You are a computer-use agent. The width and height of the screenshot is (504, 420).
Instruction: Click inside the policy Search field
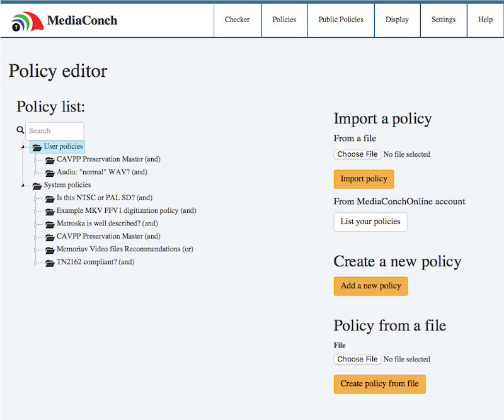pyautogui.click(x=54, y=130)
